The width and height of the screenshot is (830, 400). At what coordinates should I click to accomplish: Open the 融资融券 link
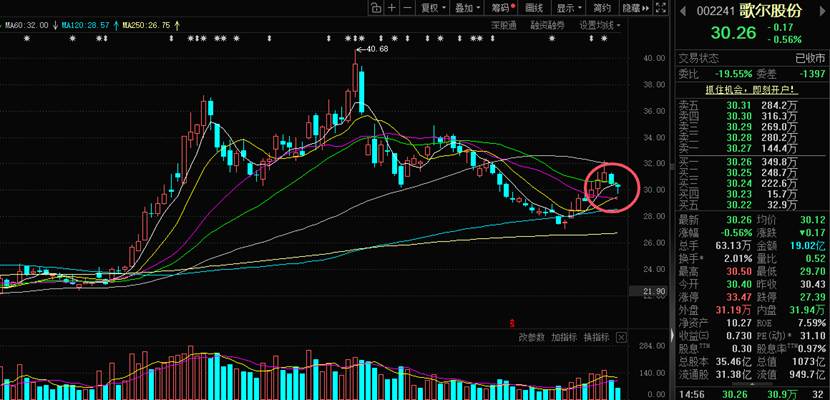pos(547,25)
